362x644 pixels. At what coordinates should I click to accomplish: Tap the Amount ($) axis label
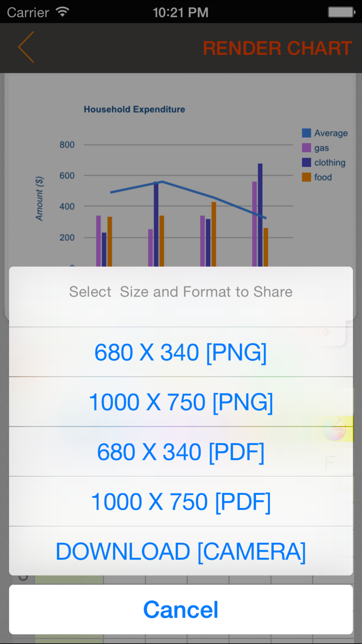(x=39, y=198)
